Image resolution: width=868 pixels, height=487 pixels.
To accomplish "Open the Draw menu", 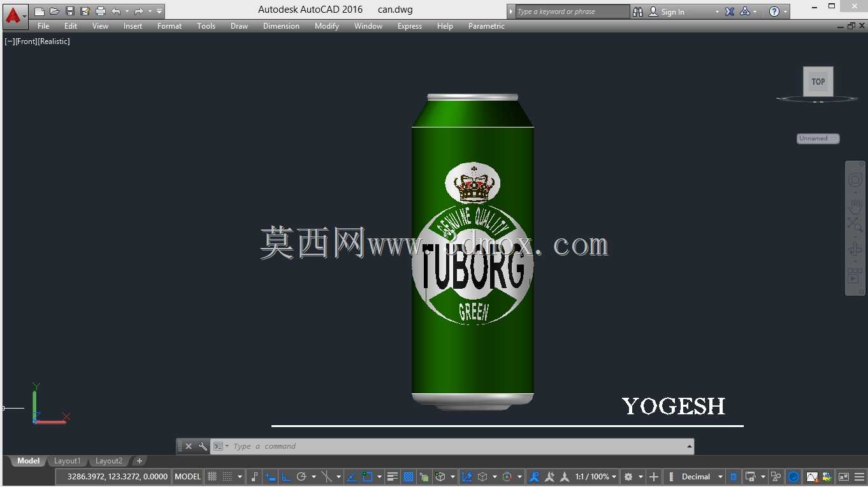I will 240,26.
